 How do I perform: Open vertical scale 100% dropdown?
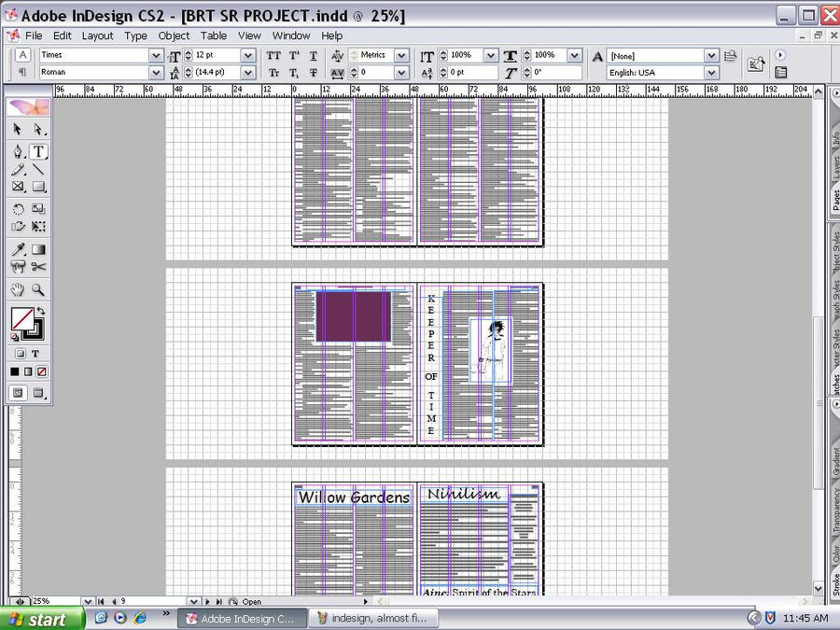point(490,55)
